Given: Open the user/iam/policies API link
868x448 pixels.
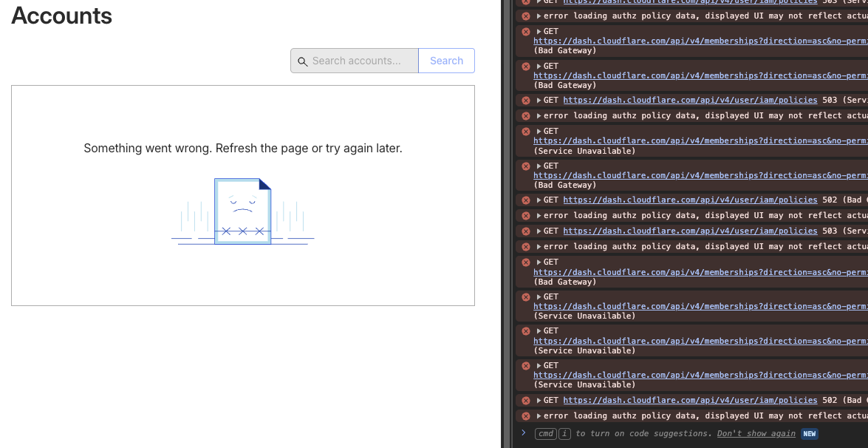Looking at the screenshot, I should (689, 100).
